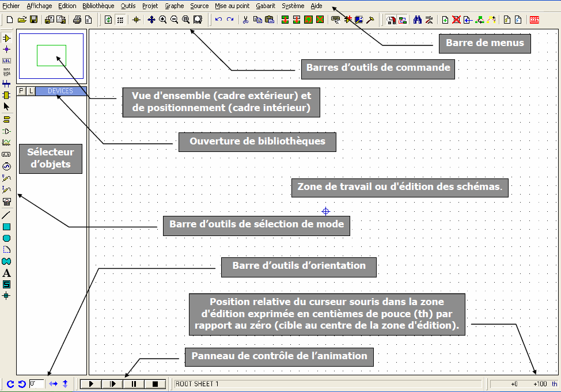Click the hammer Decompose tool
The image size is (561, 392).
(x=370, y=20)
